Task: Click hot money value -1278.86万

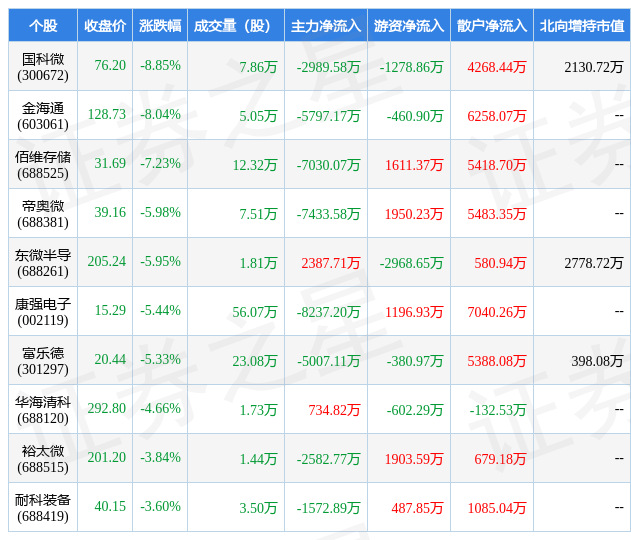Action: (x=411, y=67)
